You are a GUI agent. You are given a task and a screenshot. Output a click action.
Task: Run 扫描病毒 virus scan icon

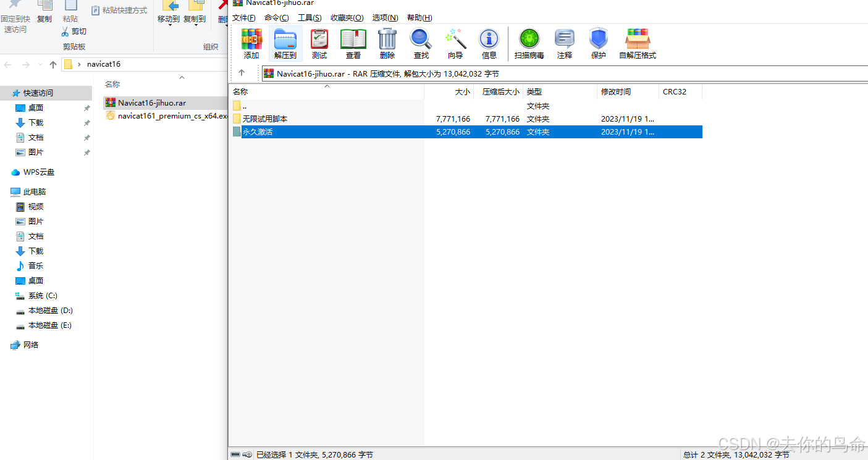pyautogui.click(x=529, y=44)
